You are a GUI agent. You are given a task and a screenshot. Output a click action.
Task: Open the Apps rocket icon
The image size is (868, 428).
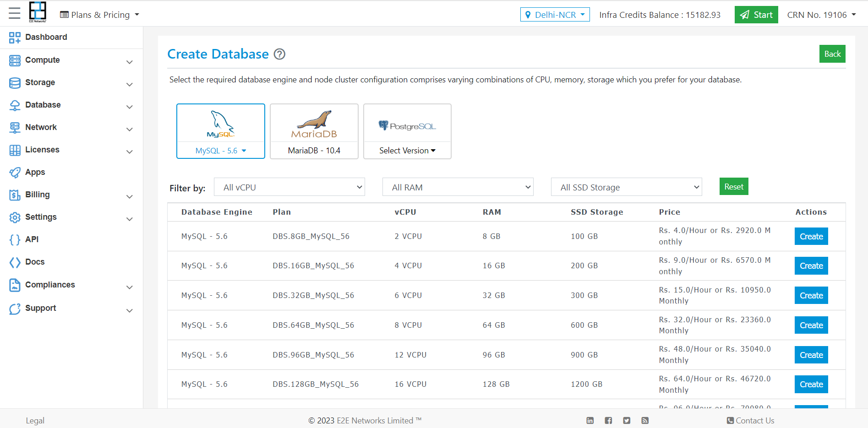click(x=15, y=173)
